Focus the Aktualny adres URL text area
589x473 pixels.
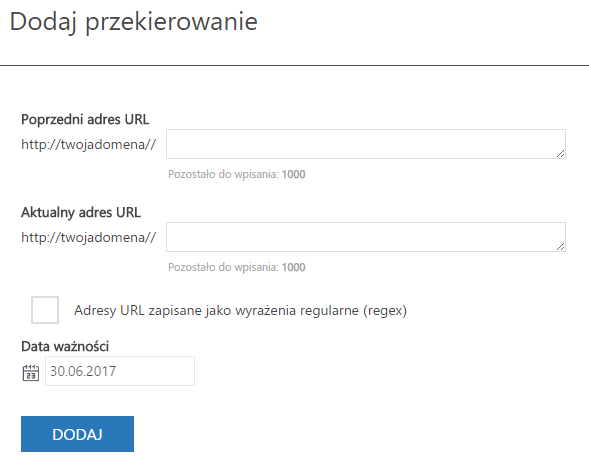click(366, 237)
